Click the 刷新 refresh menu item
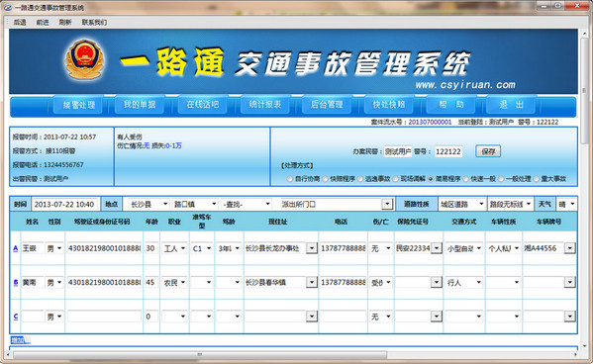 tap(65, 23)
